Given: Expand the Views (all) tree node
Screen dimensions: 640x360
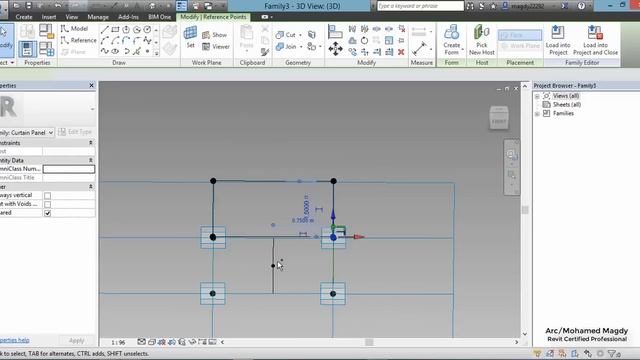Looking at the screenshot, I should [537, 96].
